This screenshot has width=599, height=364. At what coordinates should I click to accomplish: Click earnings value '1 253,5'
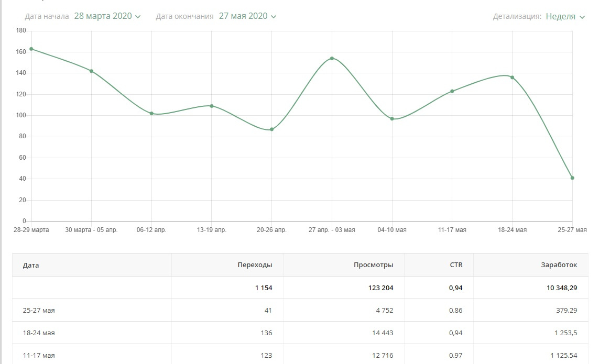[566, 333]
